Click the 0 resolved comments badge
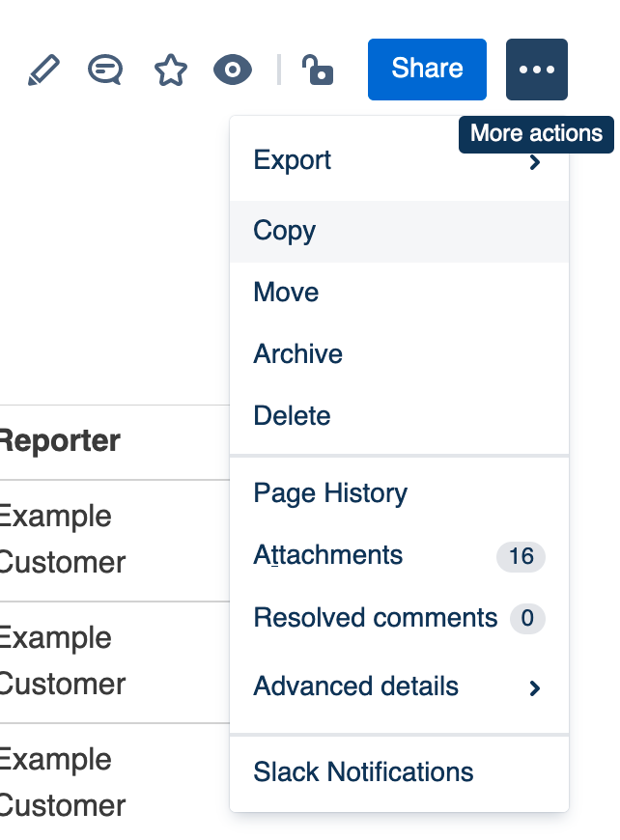The image size is (620, 840). (527, 618)
